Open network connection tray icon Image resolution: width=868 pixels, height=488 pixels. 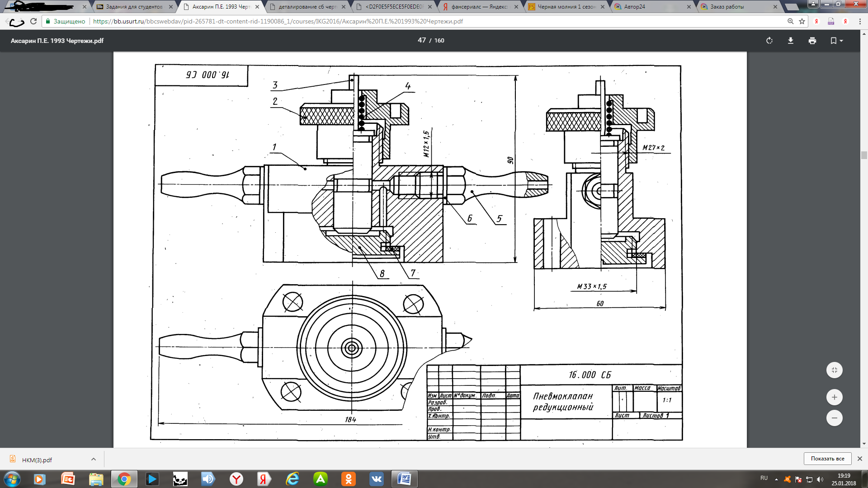pyautogui.click(x=809, y=479)
